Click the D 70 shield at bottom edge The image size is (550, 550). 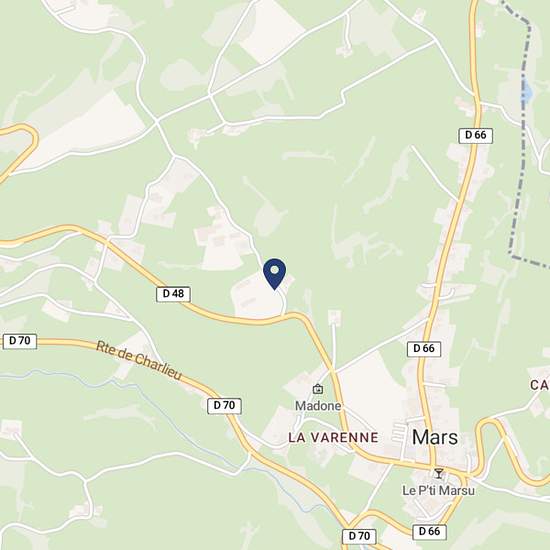coord(359,536)
